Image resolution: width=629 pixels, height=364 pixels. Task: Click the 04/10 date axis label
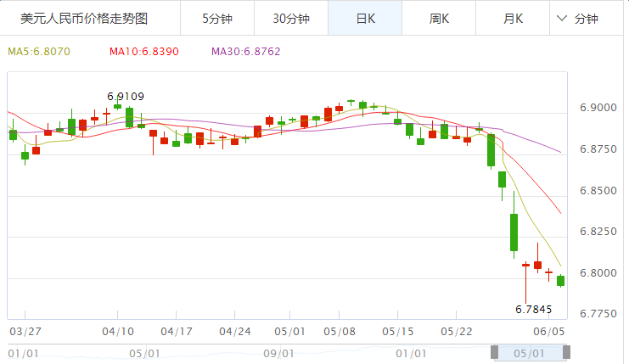click(x=118, y=332)
